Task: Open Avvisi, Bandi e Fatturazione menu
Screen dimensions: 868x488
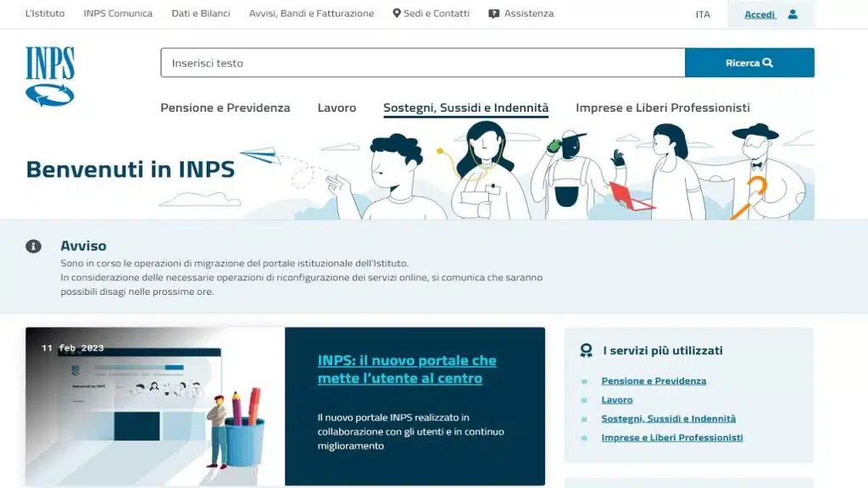Action: [311, 14]
